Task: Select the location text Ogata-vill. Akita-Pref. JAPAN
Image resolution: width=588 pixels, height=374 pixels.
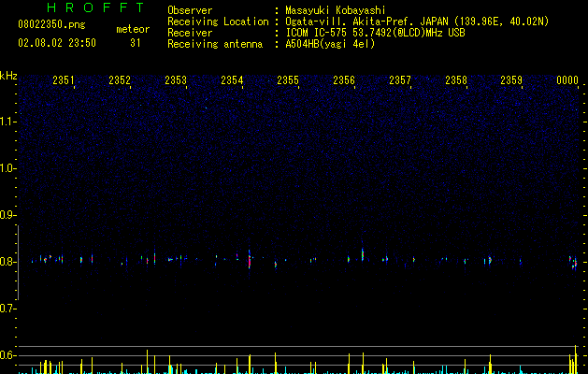Action: 366,22
